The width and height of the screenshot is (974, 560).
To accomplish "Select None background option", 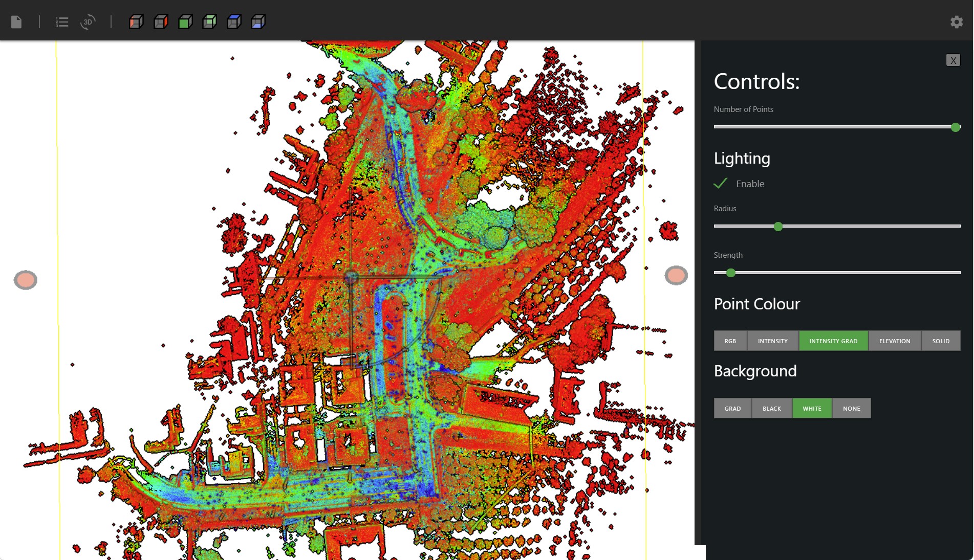I will click(x=852, y=409).
